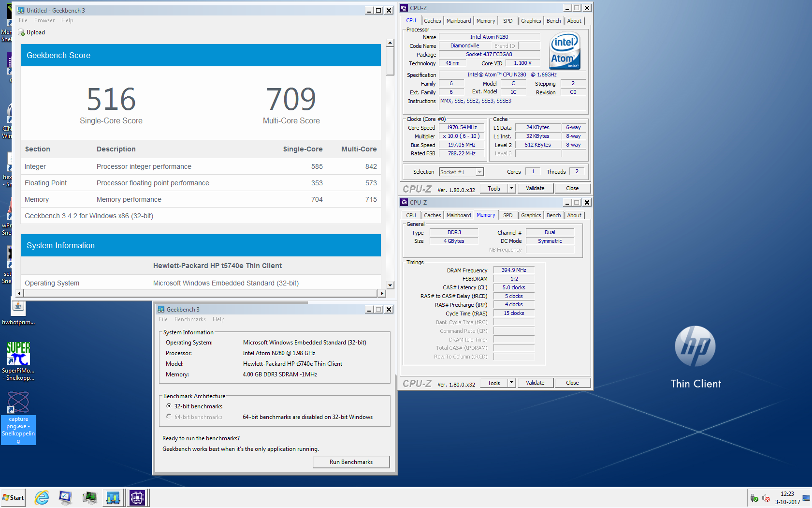The height and width of the screenshot is (508, 812).
Task: Click Validate in the top CPU-Z window
Action: point(535,188)
